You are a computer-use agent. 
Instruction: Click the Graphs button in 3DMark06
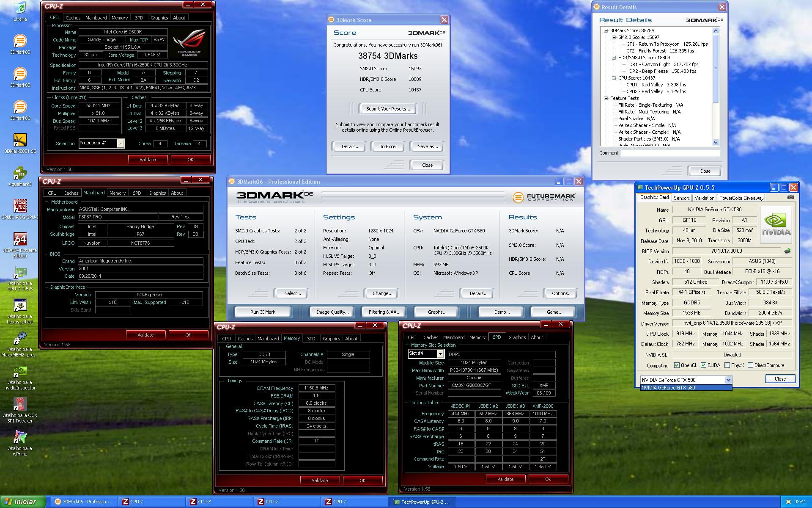[x=437, y=312]
